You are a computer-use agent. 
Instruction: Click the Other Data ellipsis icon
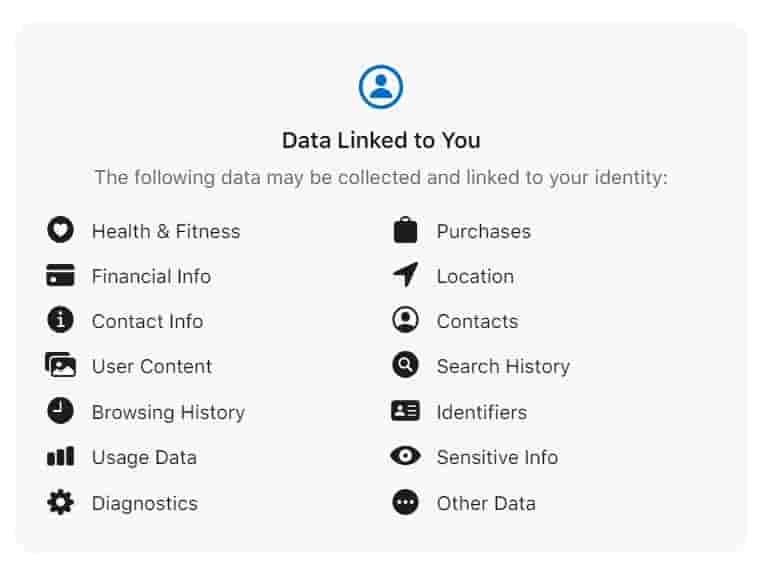405,503
